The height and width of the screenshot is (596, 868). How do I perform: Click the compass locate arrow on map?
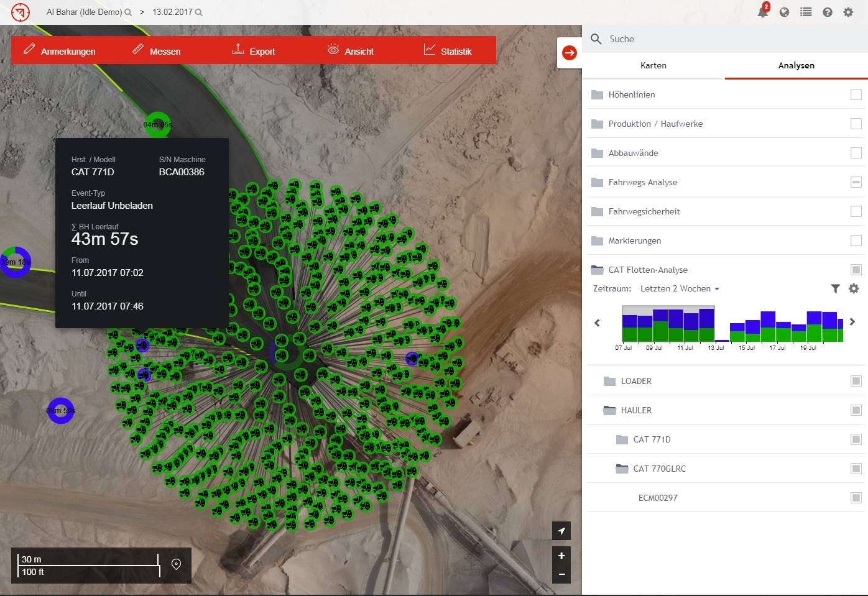point(561,531)
